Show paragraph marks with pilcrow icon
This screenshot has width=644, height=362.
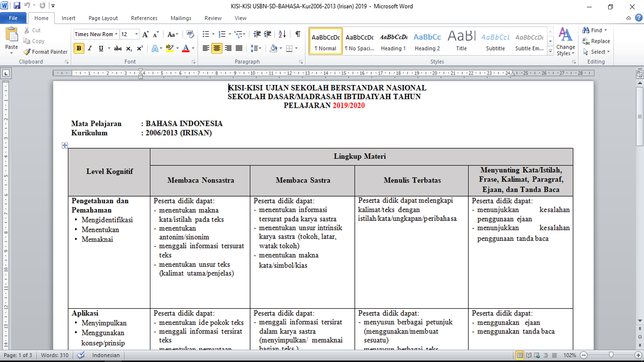click(x=298, y=34)
